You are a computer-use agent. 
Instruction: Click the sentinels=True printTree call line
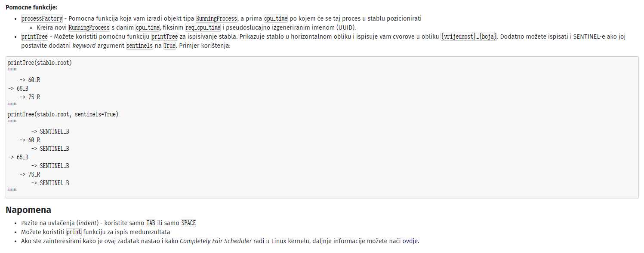(x=63, y=114)
